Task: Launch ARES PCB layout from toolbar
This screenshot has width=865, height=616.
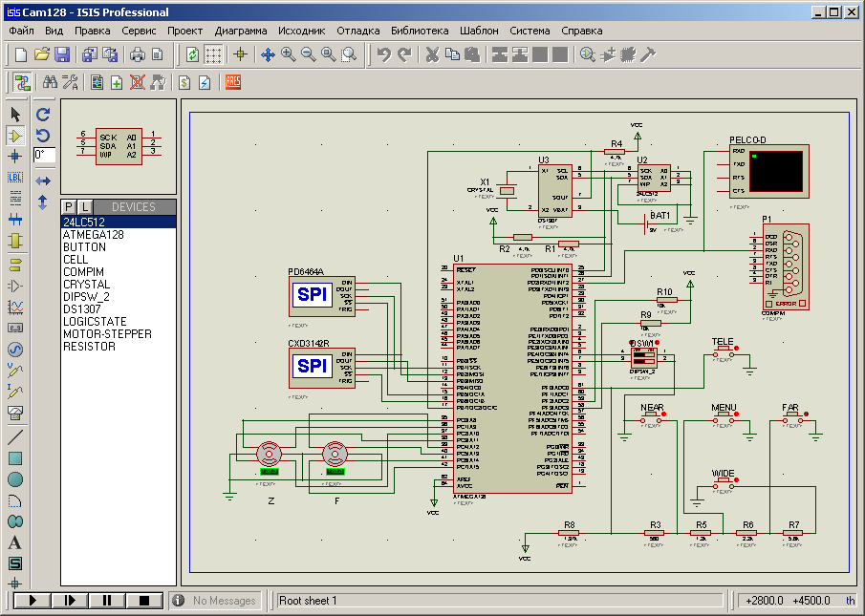Action: click(233, 82)
